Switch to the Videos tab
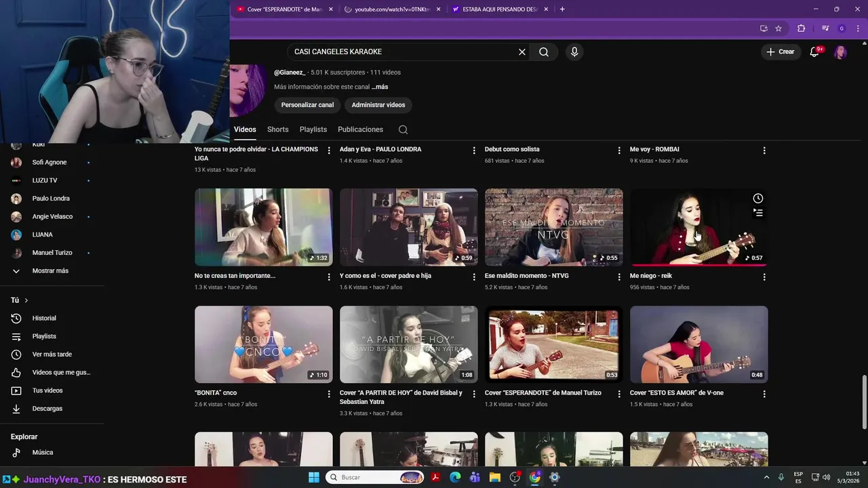The image size is (868, 488). point(245,129)
